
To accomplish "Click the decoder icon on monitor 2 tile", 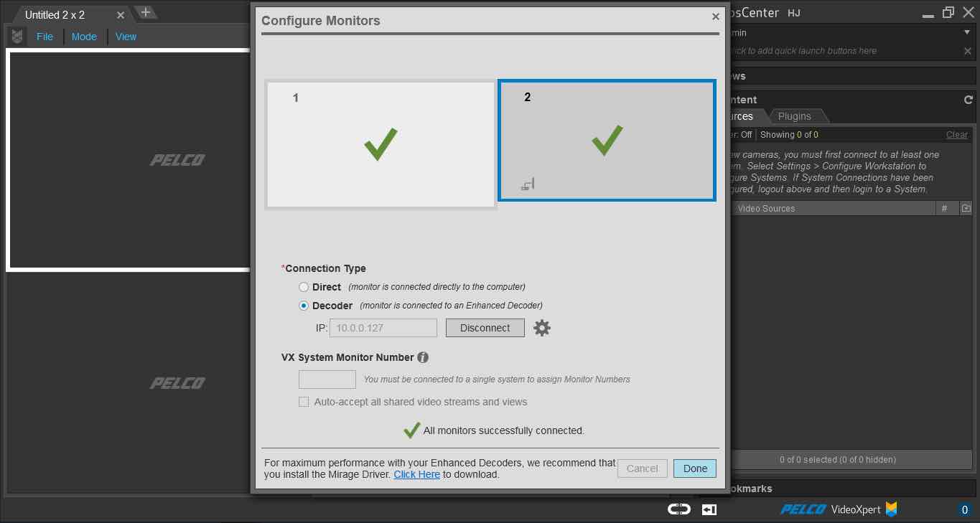I will [527, 184].
